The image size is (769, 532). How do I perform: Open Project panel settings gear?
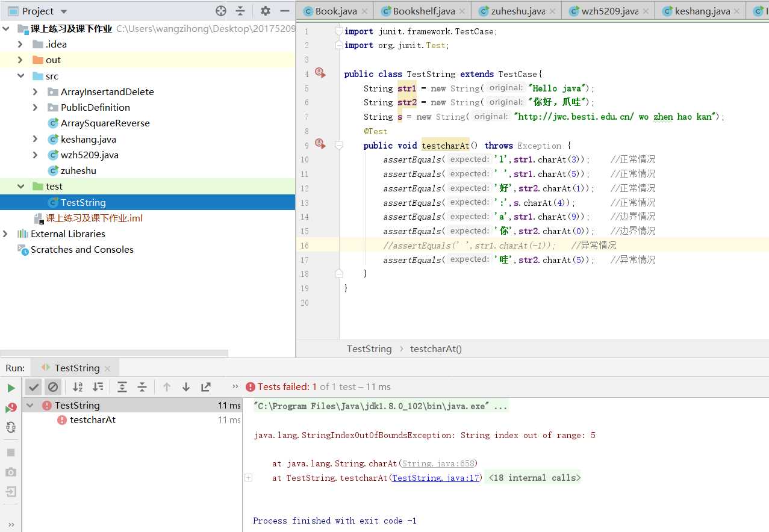tap(266, 11)
